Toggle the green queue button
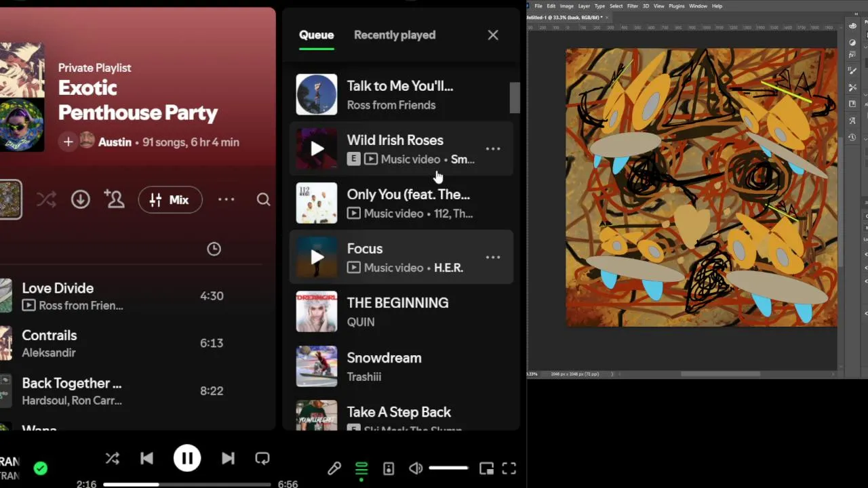This screenshot has width=868, height=488. pos(361,468)
